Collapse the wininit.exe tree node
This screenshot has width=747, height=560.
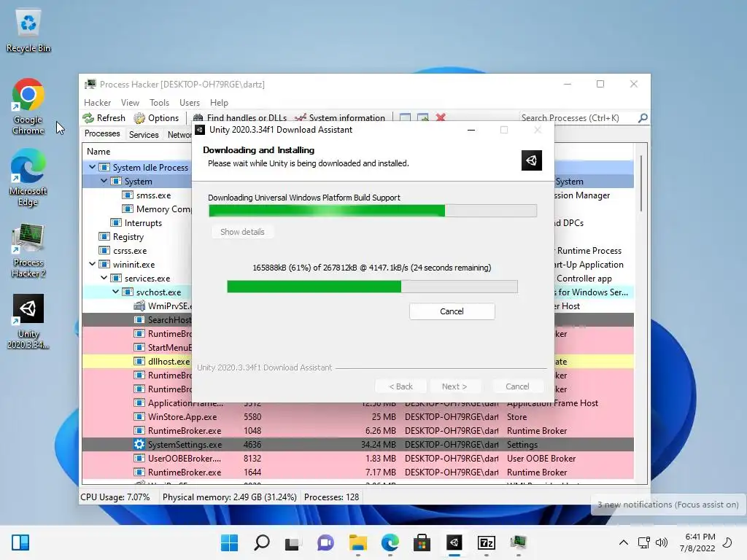click(92, 264)
